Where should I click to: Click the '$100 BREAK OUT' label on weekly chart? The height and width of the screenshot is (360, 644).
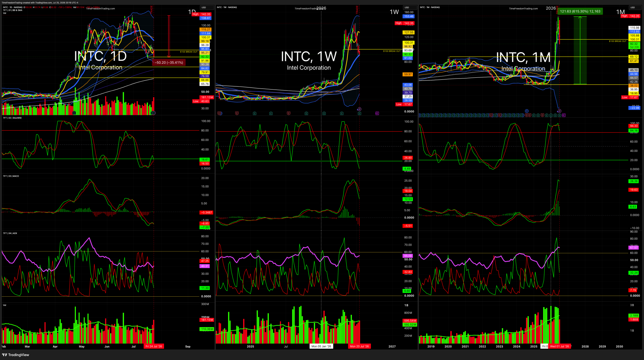392,51
